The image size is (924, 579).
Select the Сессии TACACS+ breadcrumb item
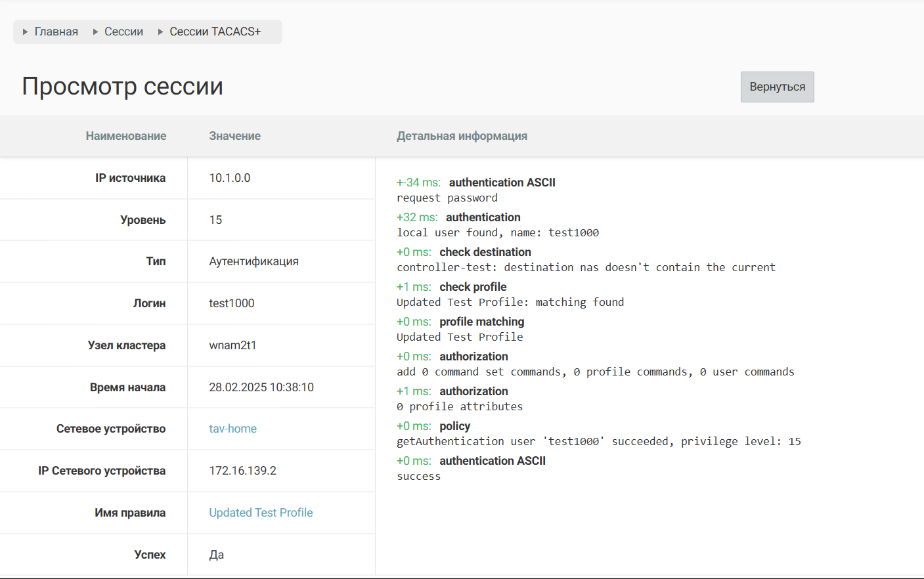point(215,32)
